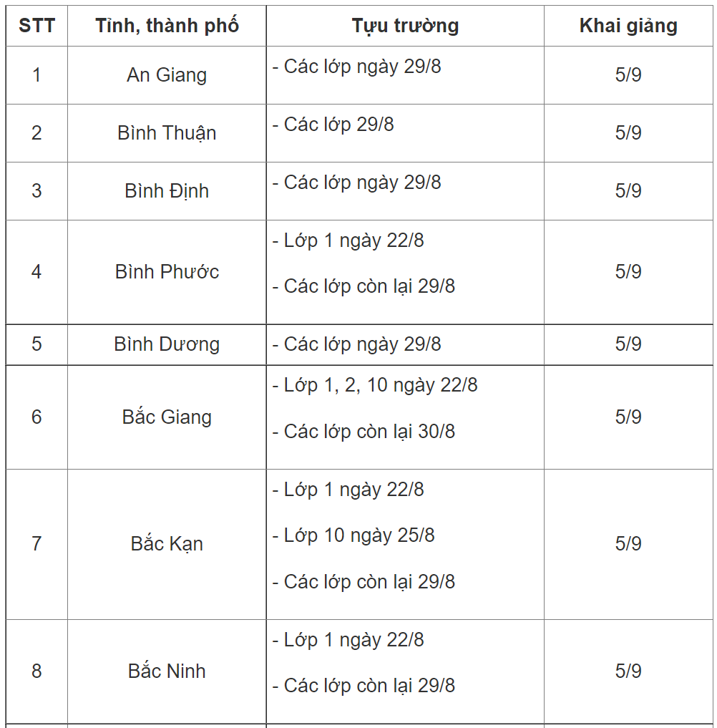Click the Bắc Giang province cell

click(167, 417)
